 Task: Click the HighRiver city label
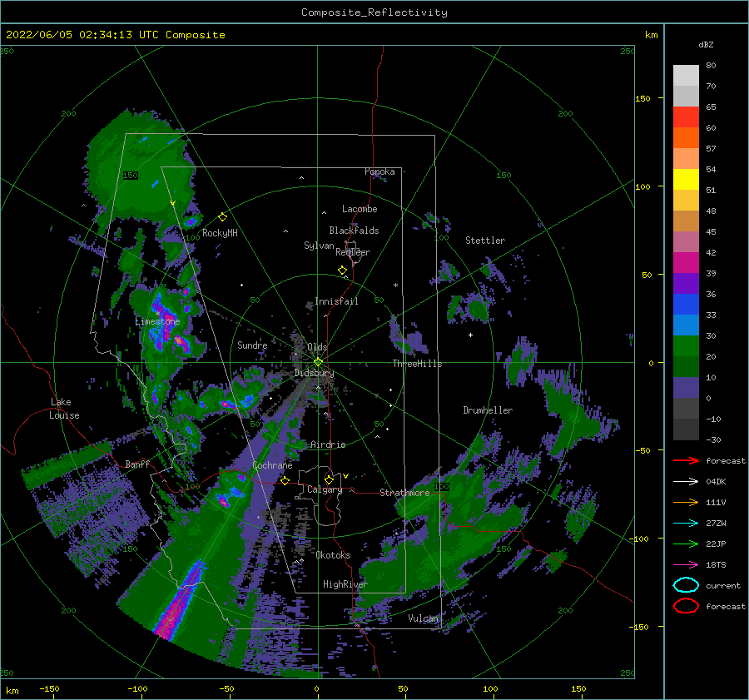point(345,584)
